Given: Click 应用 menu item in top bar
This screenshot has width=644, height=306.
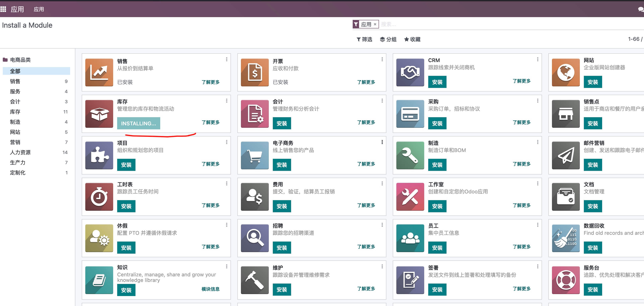Looking at the screenshot, I should tap(39, 10).
